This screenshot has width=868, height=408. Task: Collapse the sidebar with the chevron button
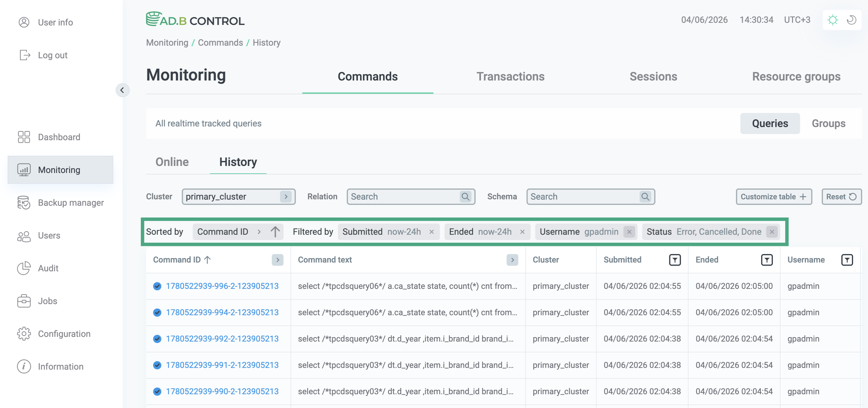point(122,90)
